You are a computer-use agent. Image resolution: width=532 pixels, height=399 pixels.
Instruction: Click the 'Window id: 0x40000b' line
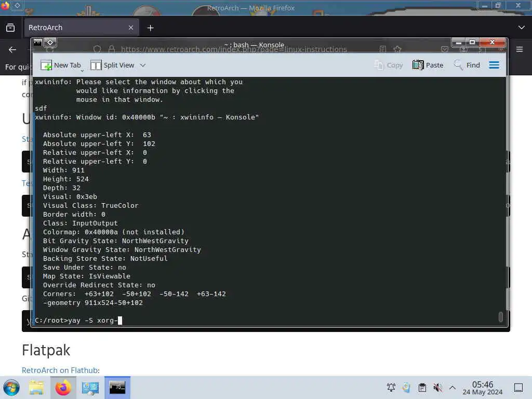147,117
